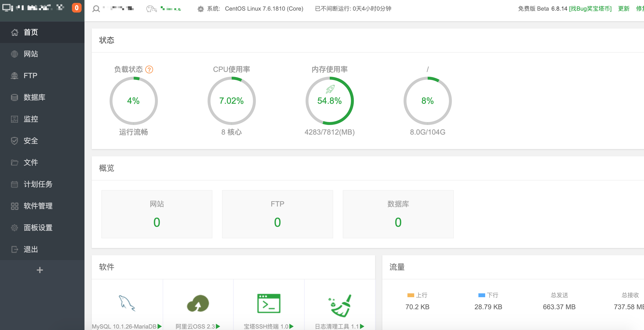Click the 8.0G/104G disk text

(x=427, y=132)
